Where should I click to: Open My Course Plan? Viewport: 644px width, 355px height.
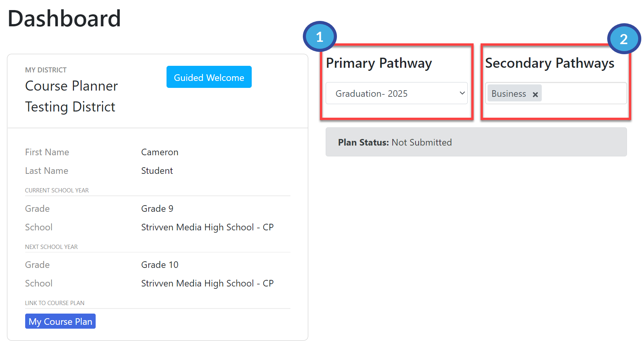pos(60,321)
